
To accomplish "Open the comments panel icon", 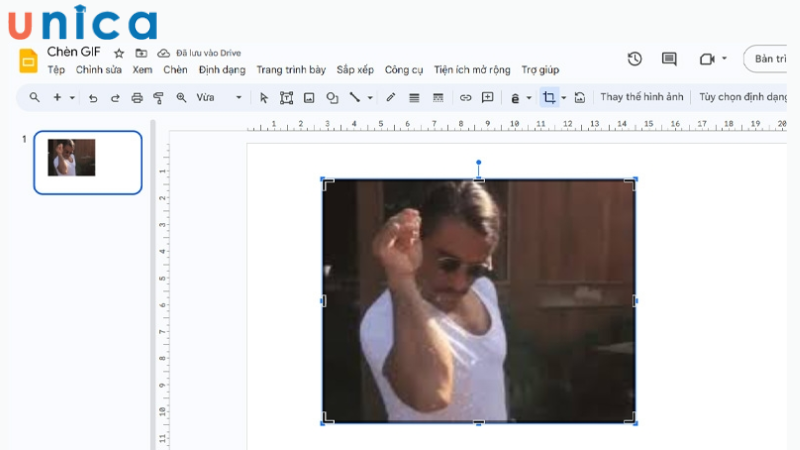I will tap(669, 59).
